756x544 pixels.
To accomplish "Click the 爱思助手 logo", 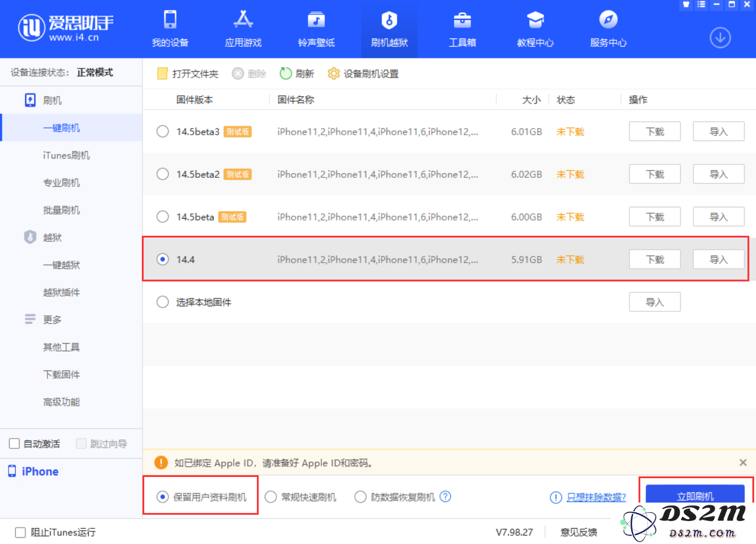I will [66, 27].
